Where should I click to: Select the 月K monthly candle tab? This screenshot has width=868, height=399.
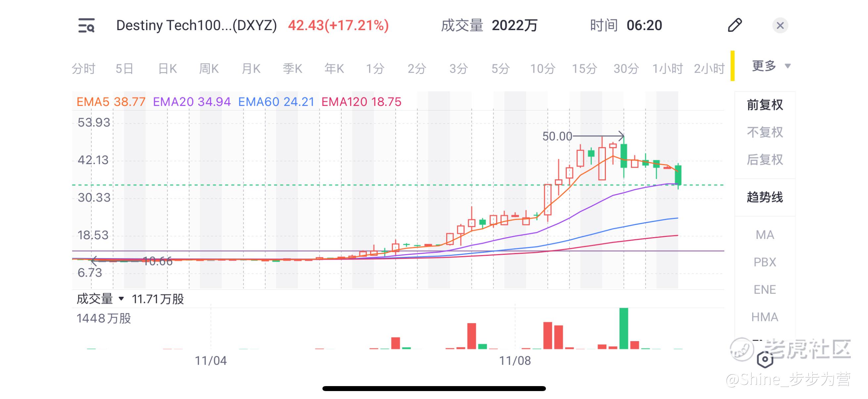pyautogui.click(x=251, y=69)
